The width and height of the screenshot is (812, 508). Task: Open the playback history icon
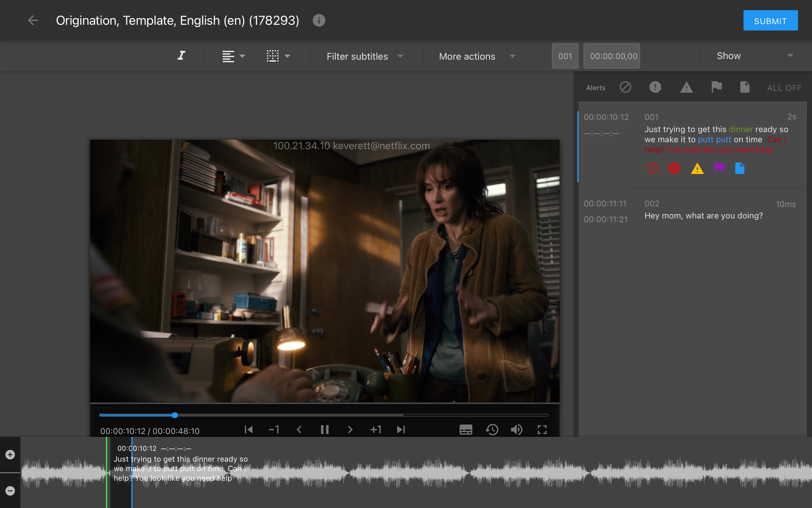(x=492, y=430)
